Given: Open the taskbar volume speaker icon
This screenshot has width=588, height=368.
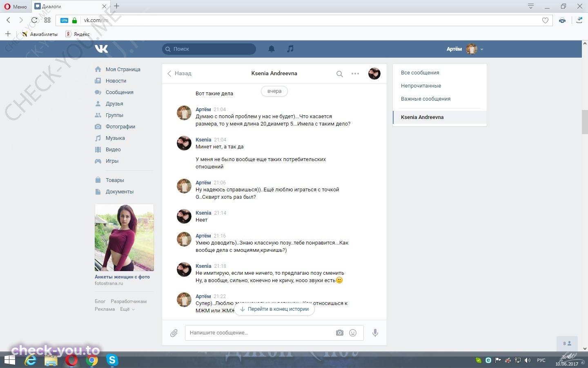Looking at the screenshot, I should coord(527,360).
